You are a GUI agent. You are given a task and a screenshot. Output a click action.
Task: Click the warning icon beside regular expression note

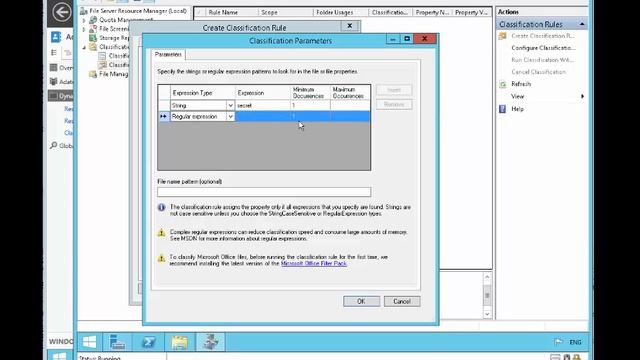162,233
